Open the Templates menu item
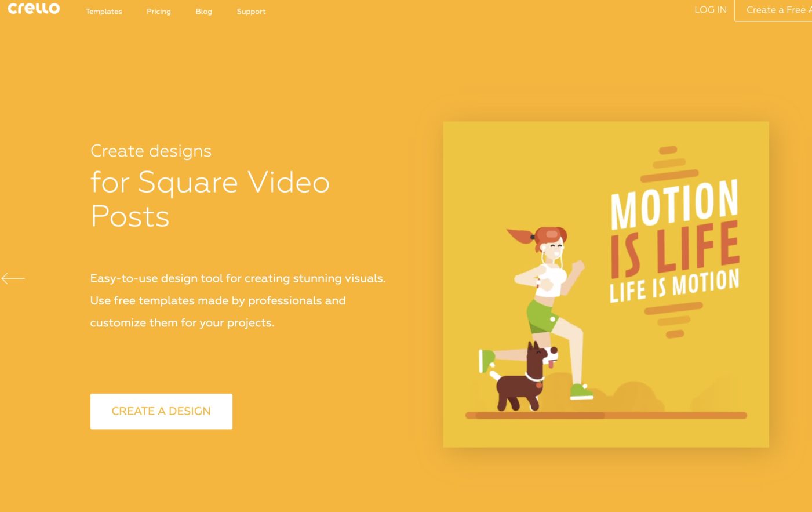Image resolution: width=812 pixels, height=512 pixels. [104, 12]
